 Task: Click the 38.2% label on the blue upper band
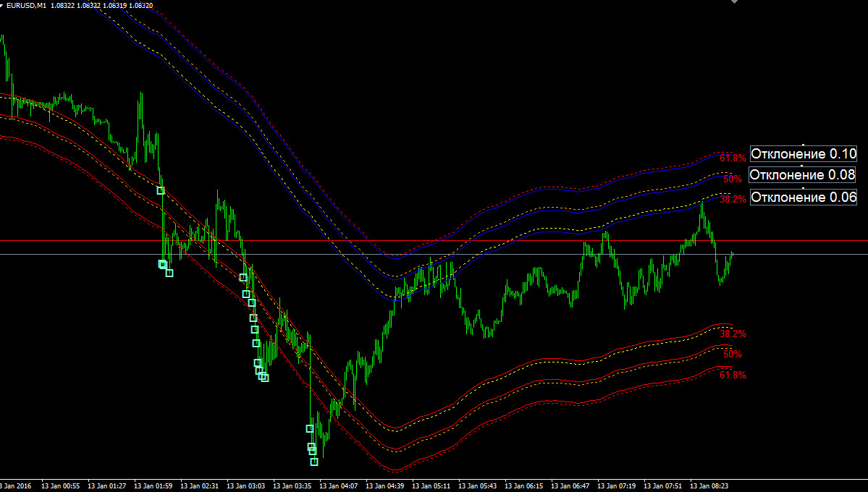(733, 200)
